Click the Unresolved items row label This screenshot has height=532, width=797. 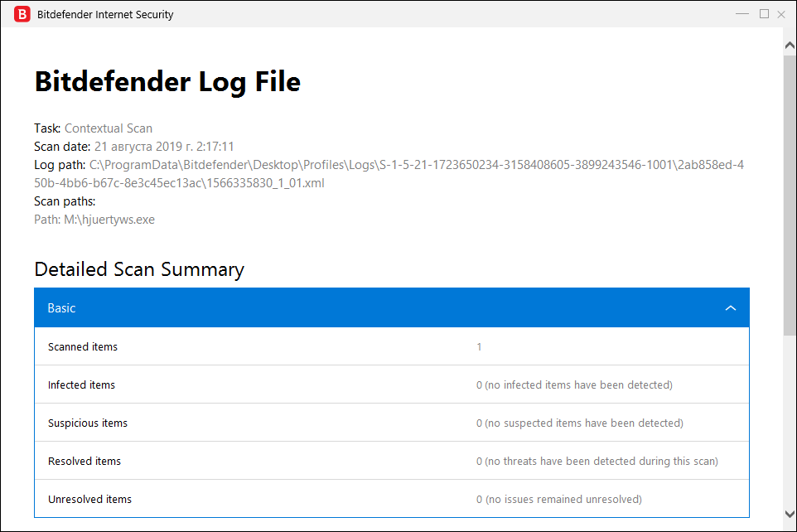point(90,500)
